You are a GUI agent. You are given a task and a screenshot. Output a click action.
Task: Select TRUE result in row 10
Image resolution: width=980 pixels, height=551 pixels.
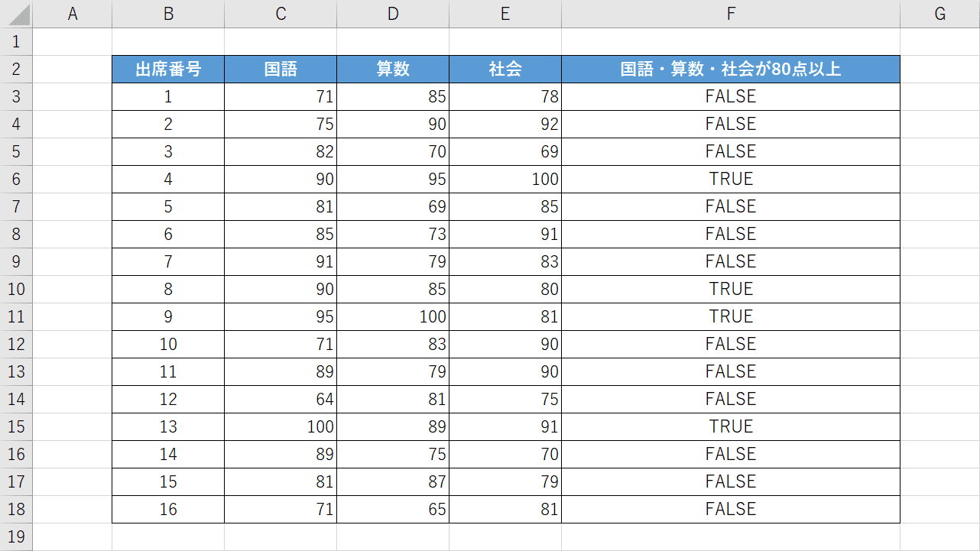(731, 289)
